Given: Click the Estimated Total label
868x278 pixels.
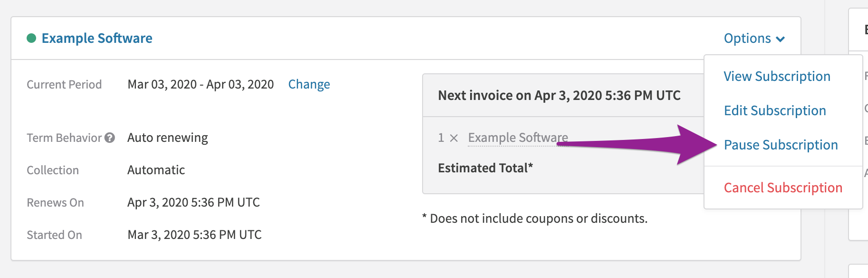Looking at the screenshot, I should 485,168.
